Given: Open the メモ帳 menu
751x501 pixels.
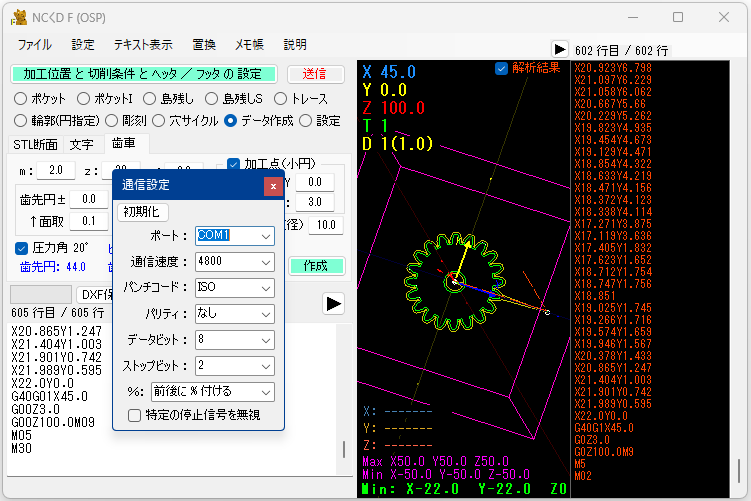Looking at the screenshot, I should click(x=249, y=45).
